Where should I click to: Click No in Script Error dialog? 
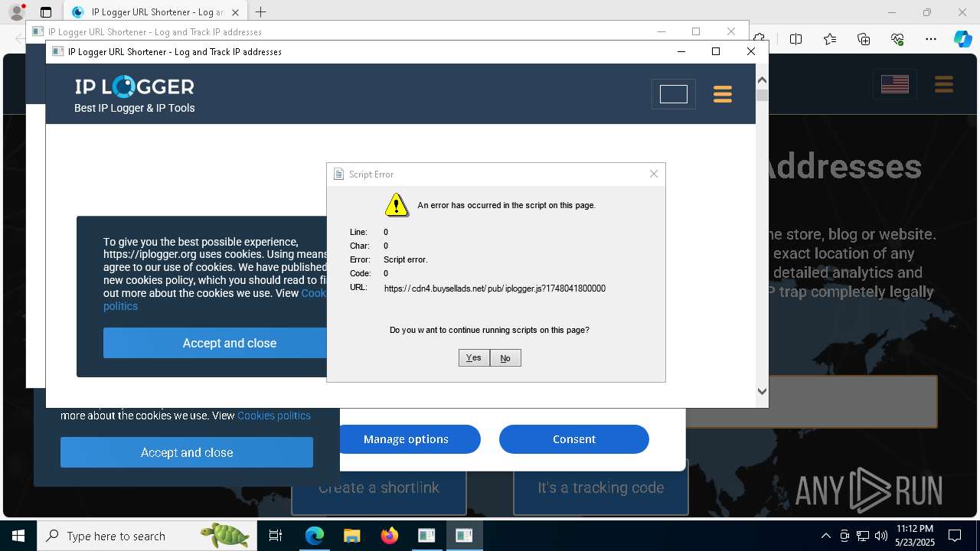(x=505, y=357)
